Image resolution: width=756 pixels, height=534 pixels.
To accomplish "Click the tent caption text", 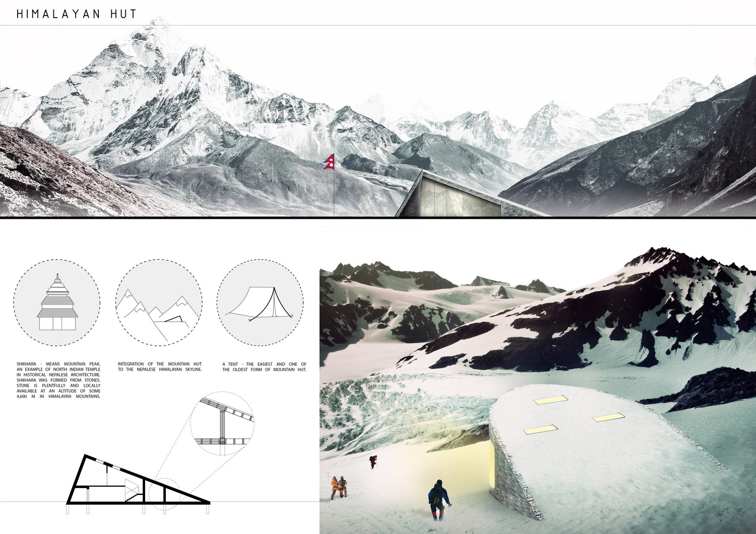I will coord(264,367).
